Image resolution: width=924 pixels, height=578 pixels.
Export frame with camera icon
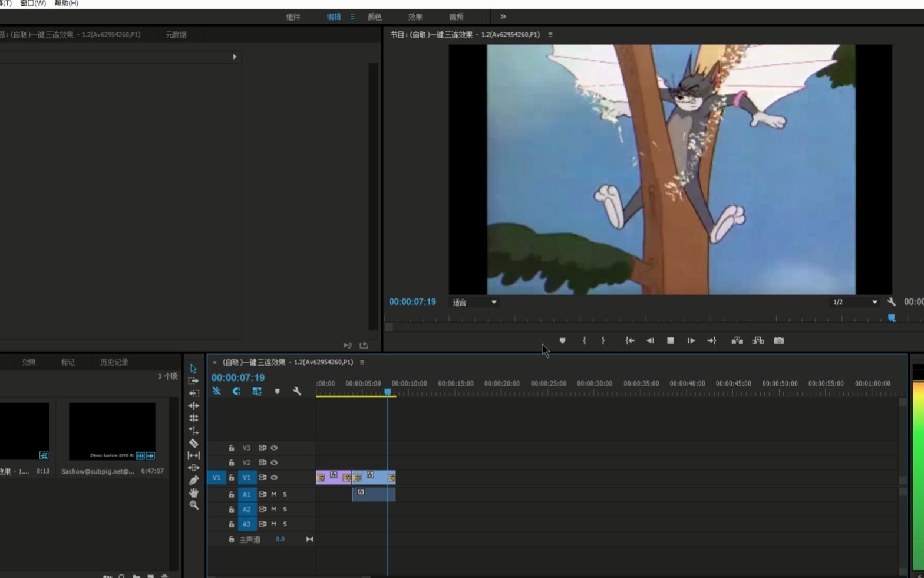tap(779, 341)
